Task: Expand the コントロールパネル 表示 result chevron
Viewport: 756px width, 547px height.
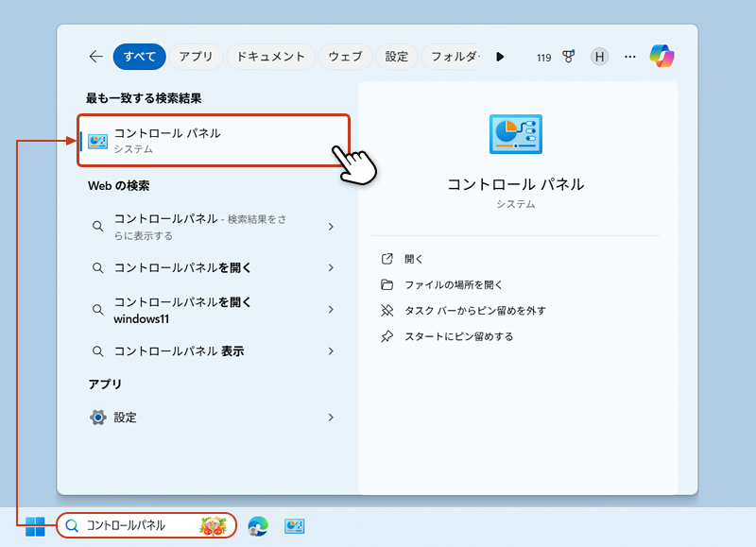Action: click(332, 350)
